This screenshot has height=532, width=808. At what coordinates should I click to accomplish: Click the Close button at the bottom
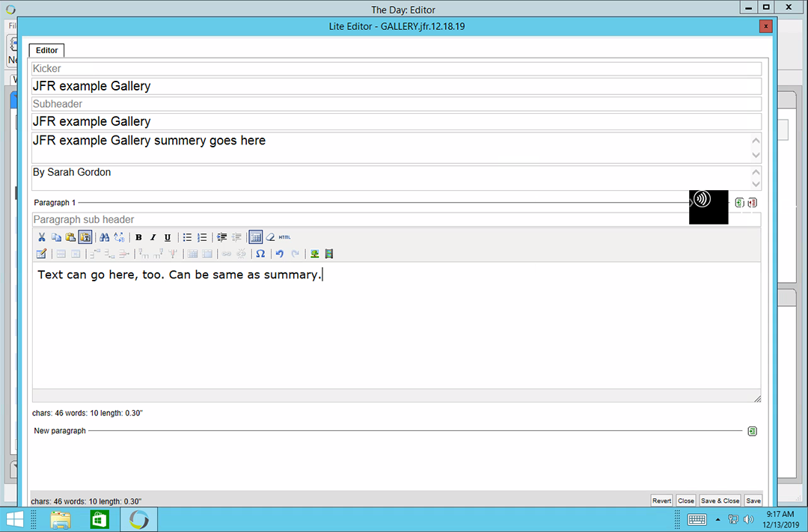click(686, 501)
